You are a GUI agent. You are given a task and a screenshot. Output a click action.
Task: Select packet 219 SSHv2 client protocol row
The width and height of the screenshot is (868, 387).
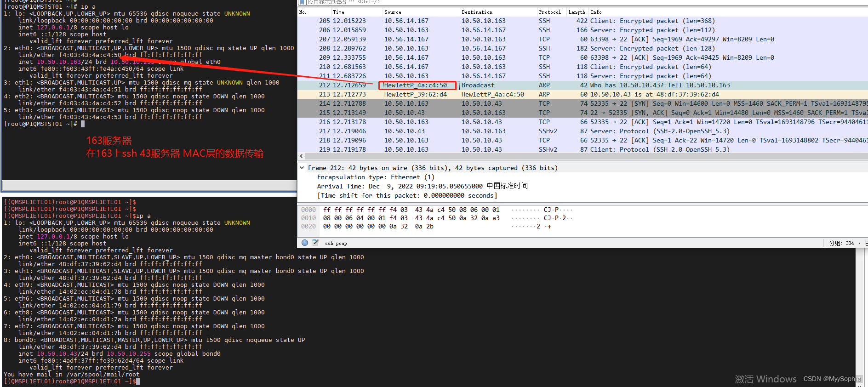582,149
